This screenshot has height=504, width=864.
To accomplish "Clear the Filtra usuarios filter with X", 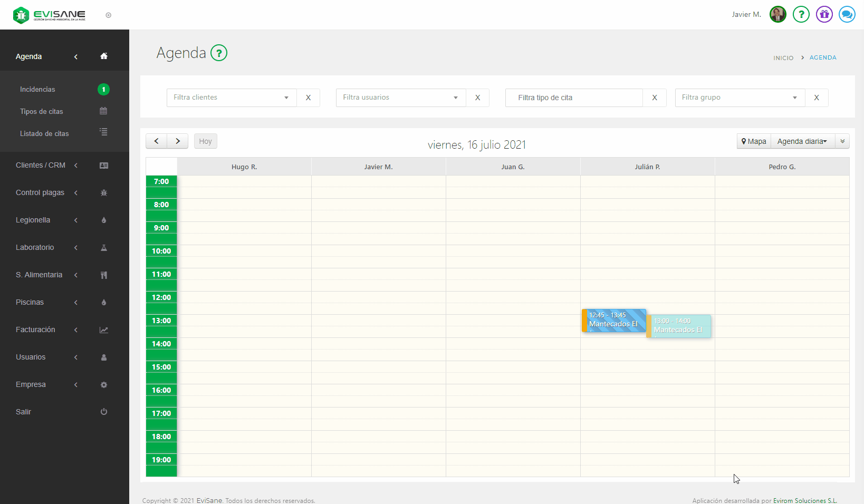I will (x=477, y=98).
